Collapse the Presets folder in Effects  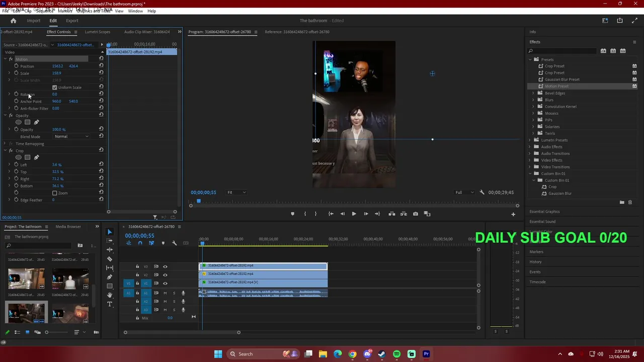pos(530,59)
